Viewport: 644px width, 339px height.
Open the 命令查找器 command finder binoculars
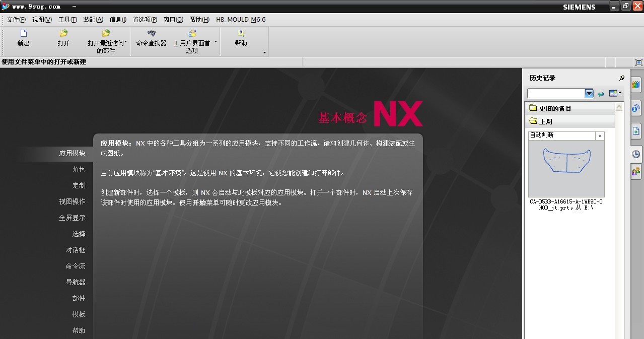pos(151,33)
